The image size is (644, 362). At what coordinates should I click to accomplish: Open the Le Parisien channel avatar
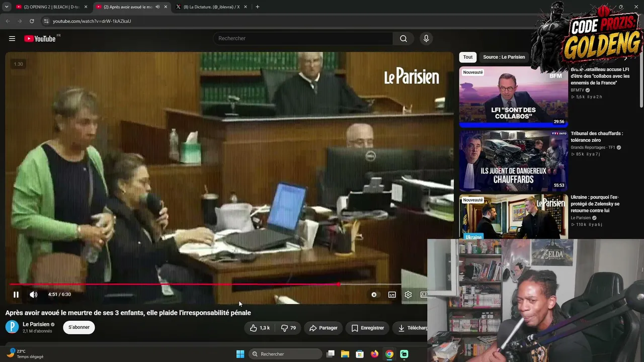tap(12, 327)
